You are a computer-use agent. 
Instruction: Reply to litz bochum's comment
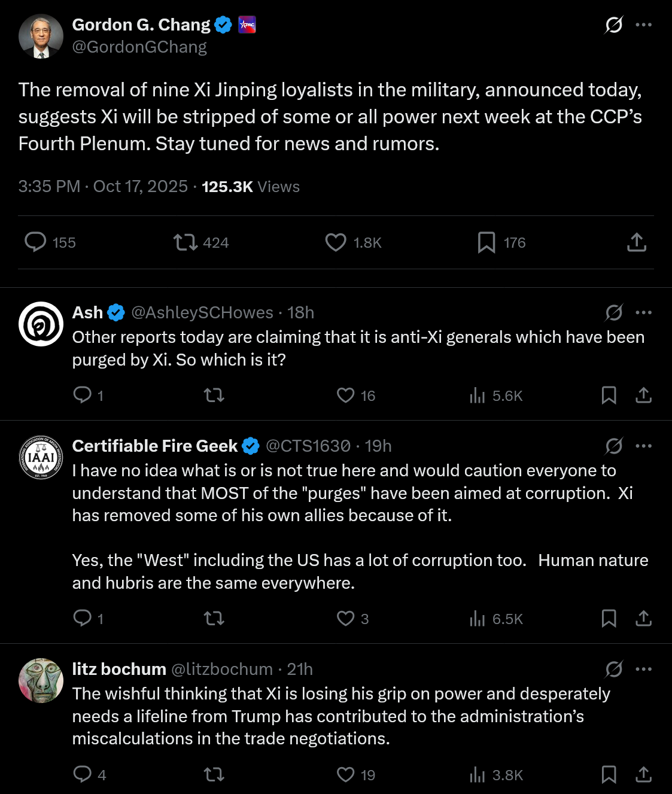coord(82,775)
